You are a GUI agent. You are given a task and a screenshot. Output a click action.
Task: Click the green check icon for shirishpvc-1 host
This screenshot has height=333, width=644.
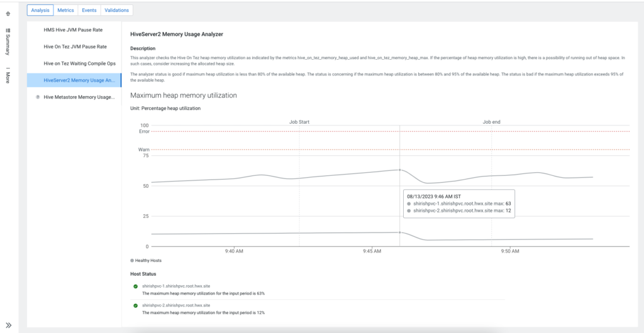[135, 287]
